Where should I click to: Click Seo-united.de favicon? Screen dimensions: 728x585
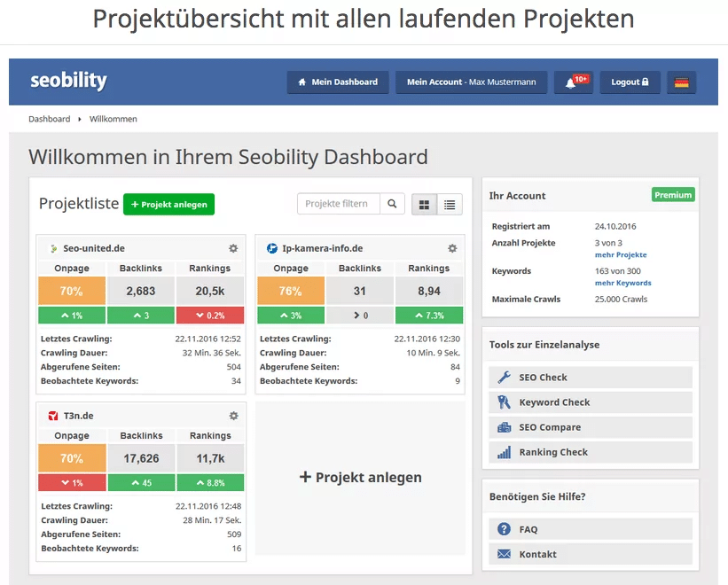(54, 249)
